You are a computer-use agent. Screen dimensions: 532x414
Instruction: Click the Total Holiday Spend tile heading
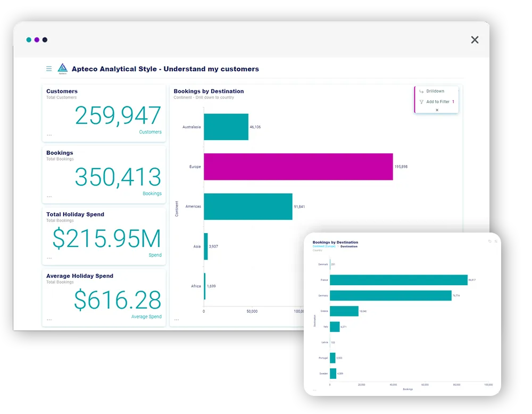point(76,214)
